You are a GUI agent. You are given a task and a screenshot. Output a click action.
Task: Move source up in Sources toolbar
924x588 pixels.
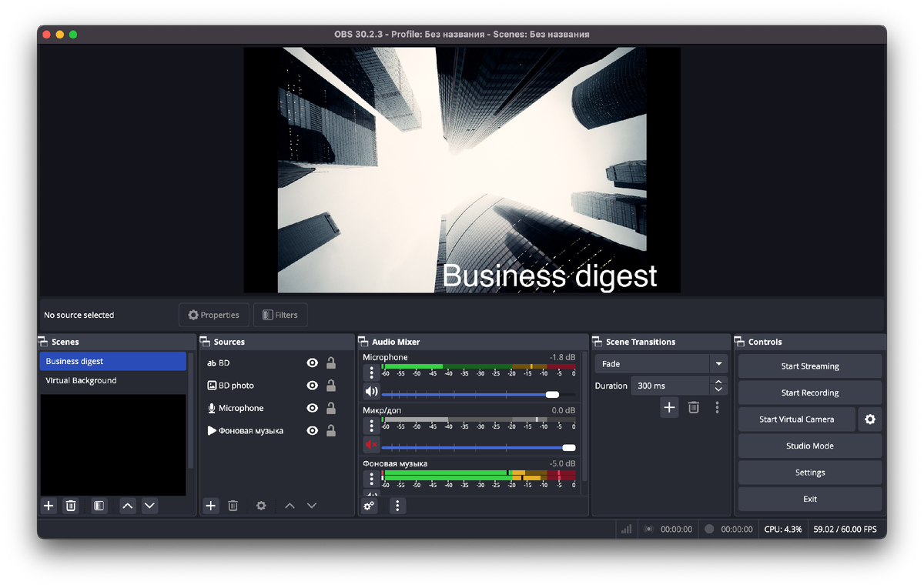point(290,506)
